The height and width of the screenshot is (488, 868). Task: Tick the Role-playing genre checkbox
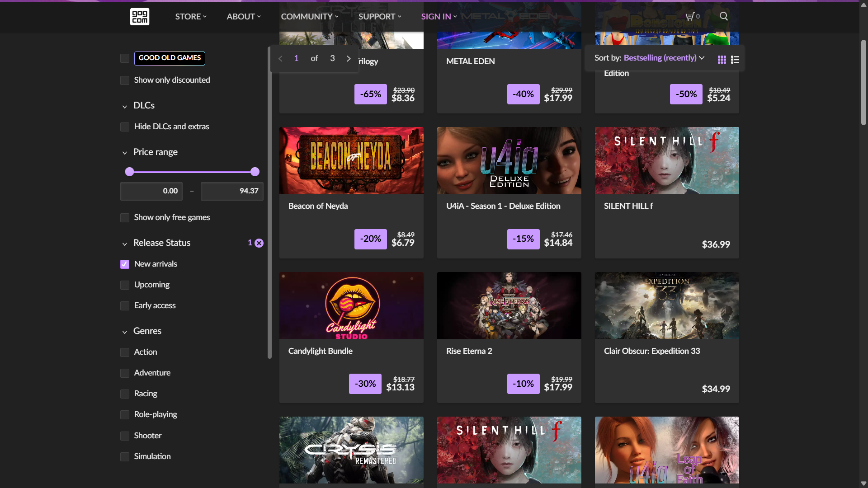[x=125, y=415]
